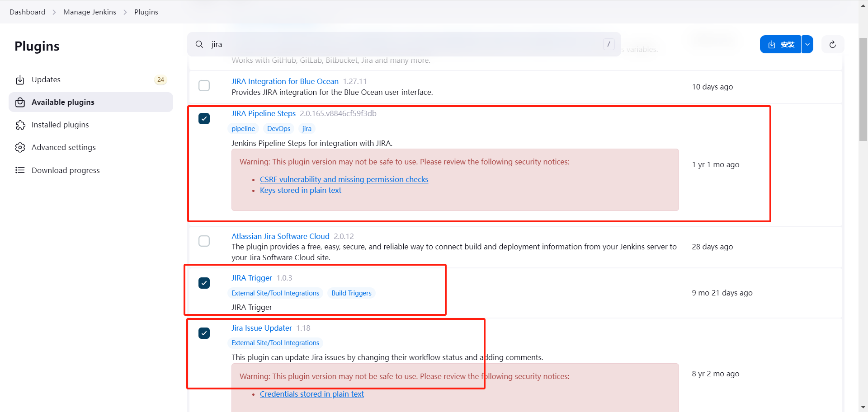Click the Updates download icon in sidebar
This screenshot has width=868, height=412.
pyautogui.click(x=20, y=80)
